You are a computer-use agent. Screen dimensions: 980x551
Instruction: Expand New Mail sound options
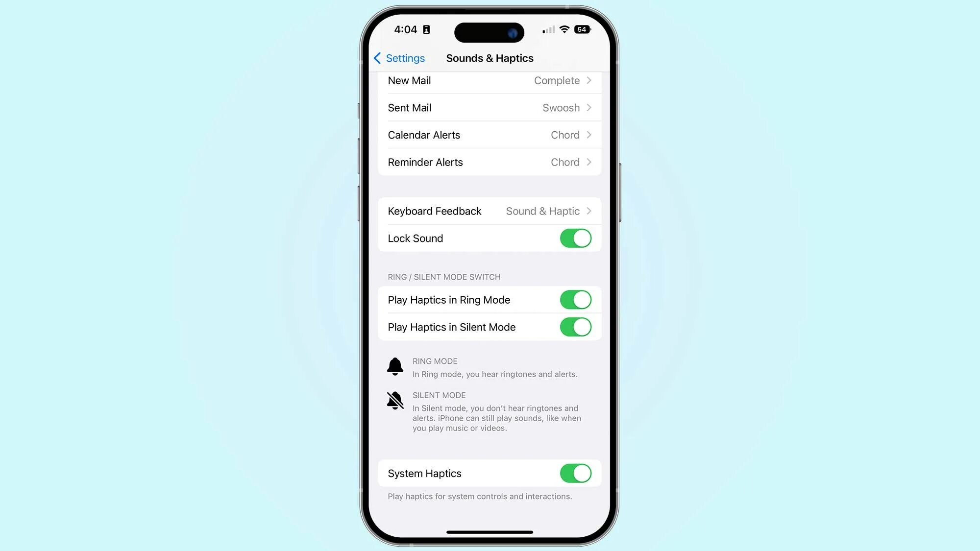(x=490, y=80)
